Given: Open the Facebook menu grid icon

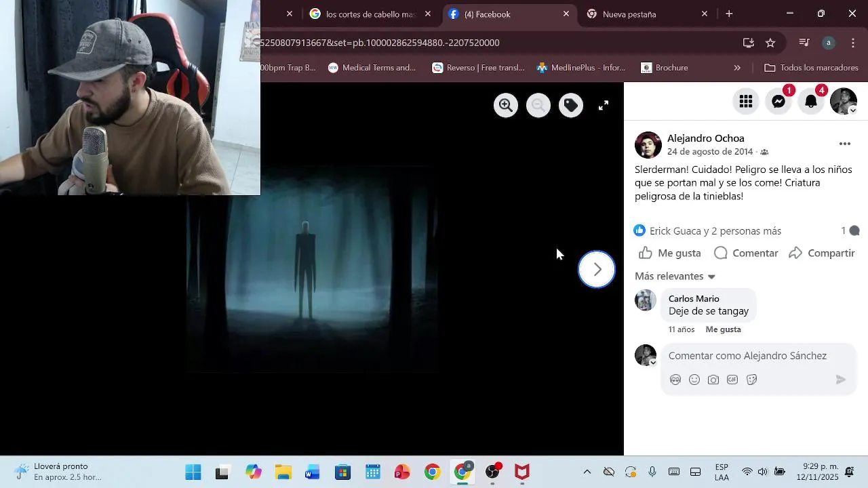Looking at the screenshot, I should [x=746, y=102].
